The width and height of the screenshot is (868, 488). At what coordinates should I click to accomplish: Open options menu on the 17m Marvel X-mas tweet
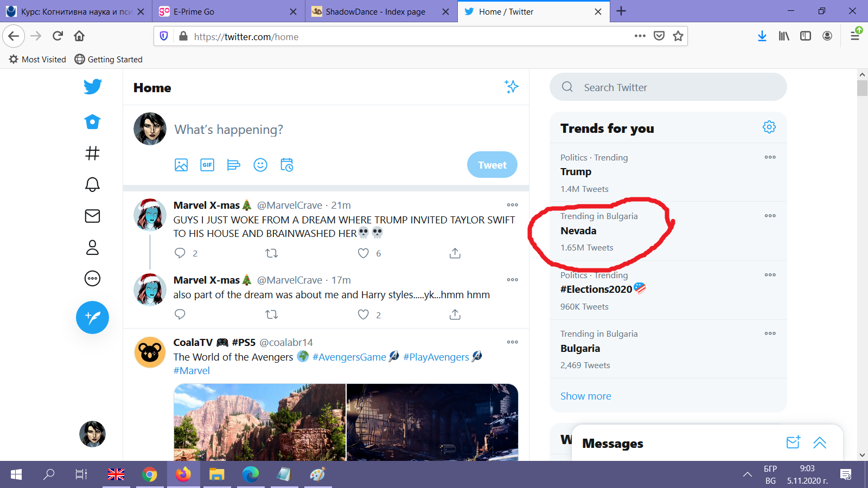tap(513, 280)
